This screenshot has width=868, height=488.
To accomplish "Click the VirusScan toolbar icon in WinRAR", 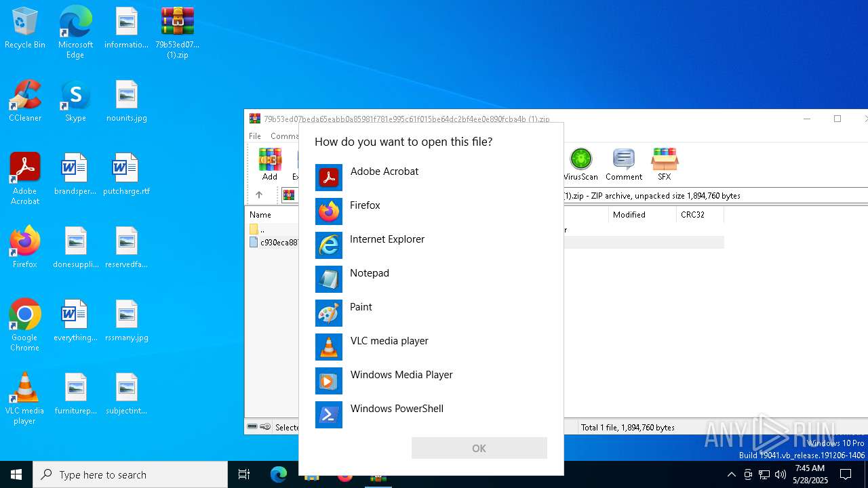I will tap(580, 165).
